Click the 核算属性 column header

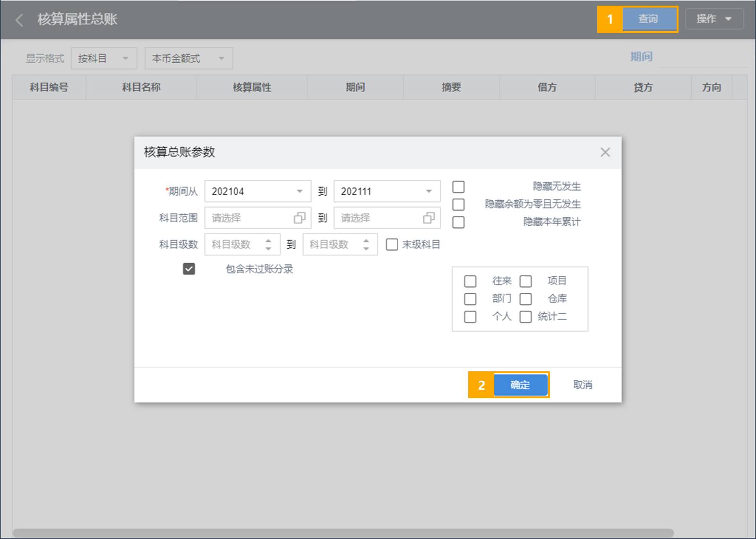coord(252,87)
